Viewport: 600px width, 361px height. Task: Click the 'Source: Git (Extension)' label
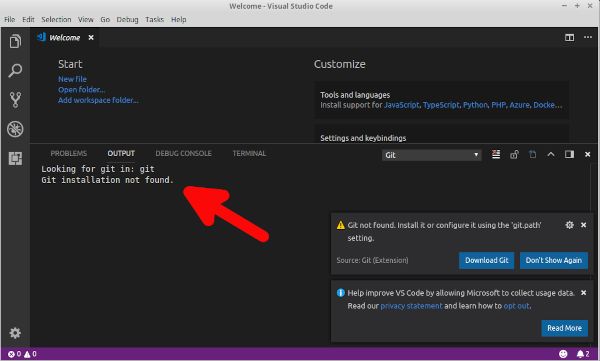(x=372, y=260)
